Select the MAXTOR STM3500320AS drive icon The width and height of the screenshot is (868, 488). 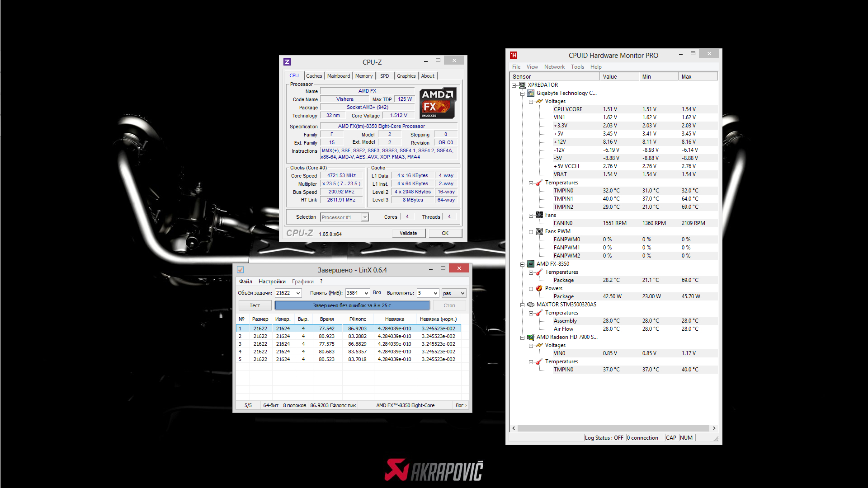531,305
